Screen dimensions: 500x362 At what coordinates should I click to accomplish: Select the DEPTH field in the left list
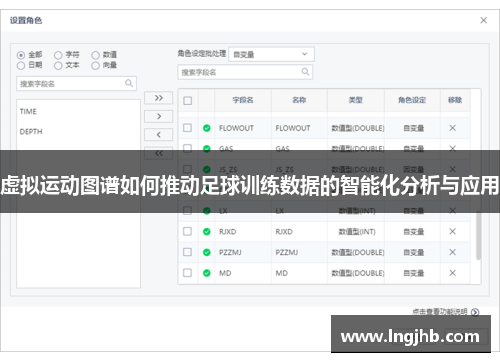pos(31,132)
